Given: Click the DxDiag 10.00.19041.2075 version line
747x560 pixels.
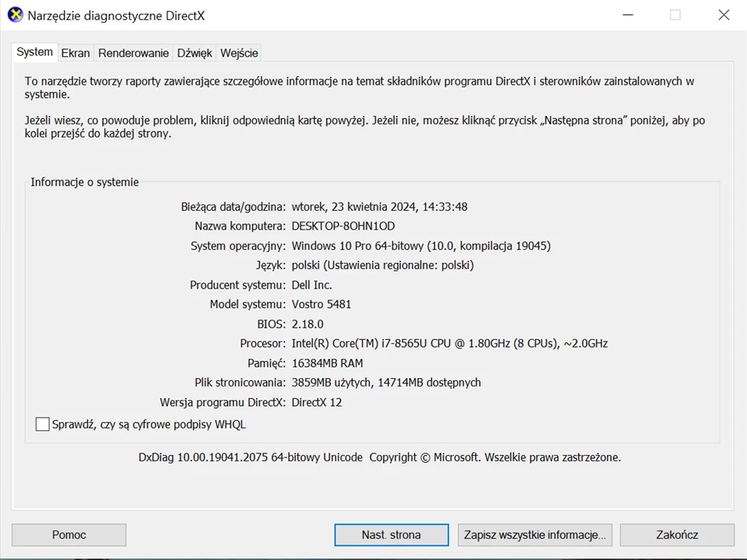Looking at the screenshot, I should point(380,457).
